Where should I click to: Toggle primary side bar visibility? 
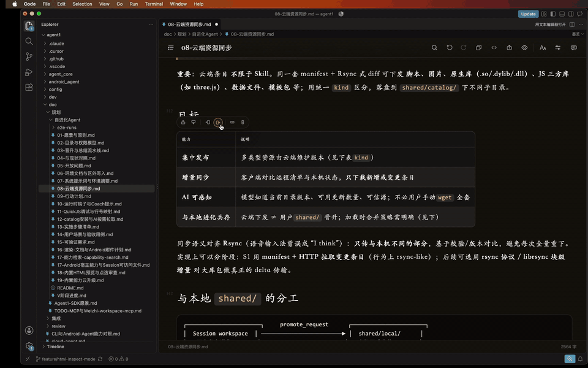[552, 14]
